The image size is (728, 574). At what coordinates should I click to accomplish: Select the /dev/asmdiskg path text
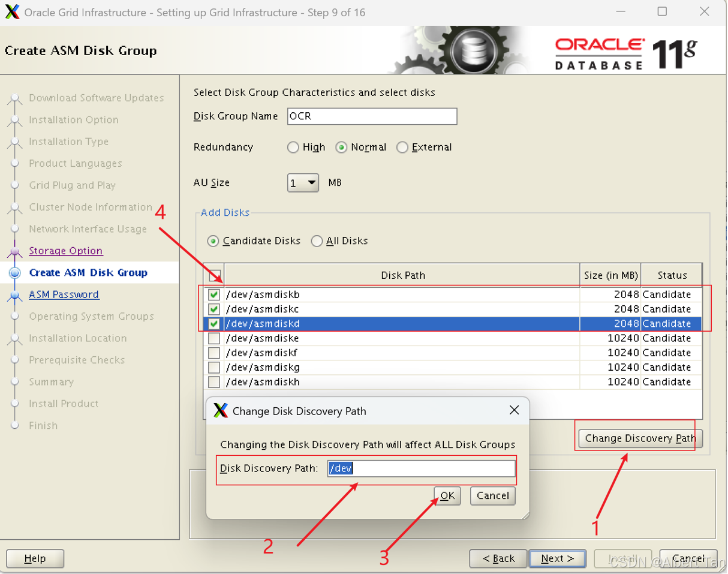click(x=263, y=367)
